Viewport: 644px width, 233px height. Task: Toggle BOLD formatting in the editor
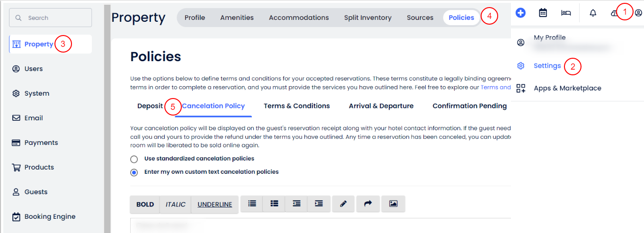click(145, 205)
